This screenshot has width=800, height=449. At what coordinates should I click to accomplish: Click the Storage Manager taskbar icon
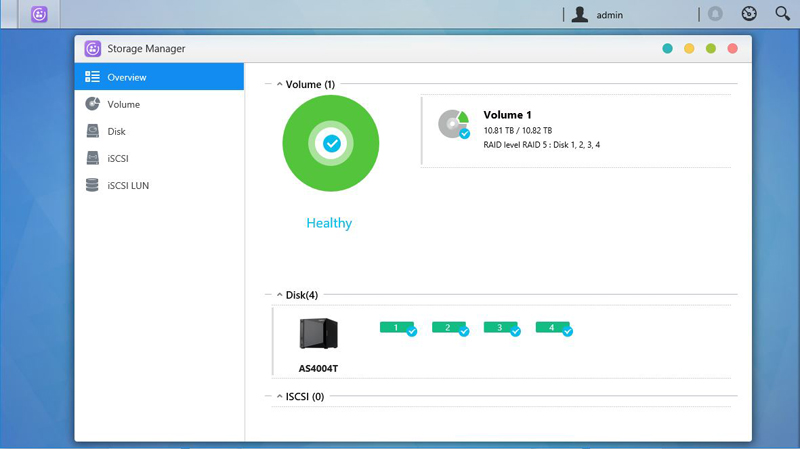(39, 15)
